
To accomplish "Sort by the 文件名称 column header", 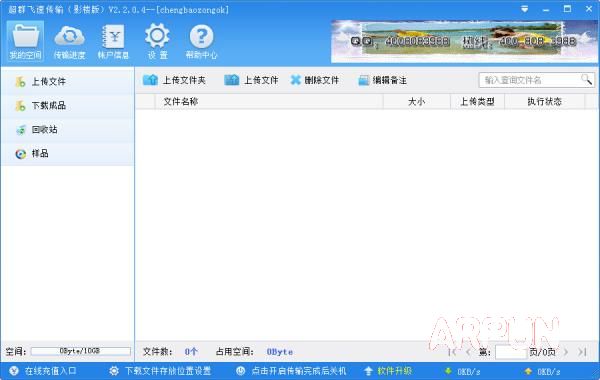I will point(269,102).
